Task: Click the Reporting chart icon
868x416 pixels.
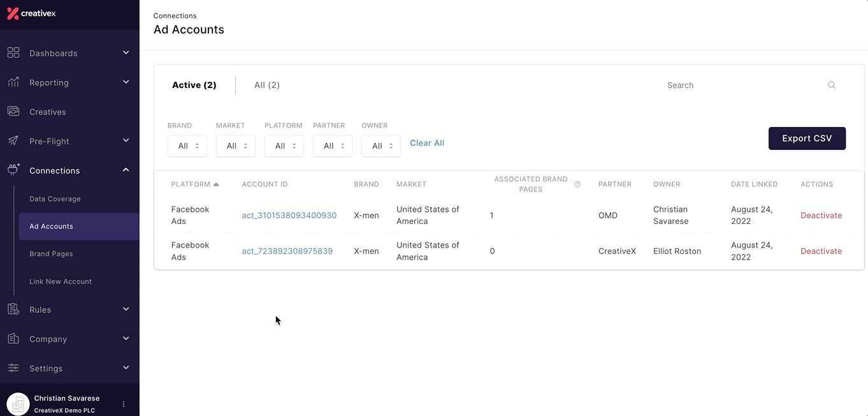Action: [13, 82]
